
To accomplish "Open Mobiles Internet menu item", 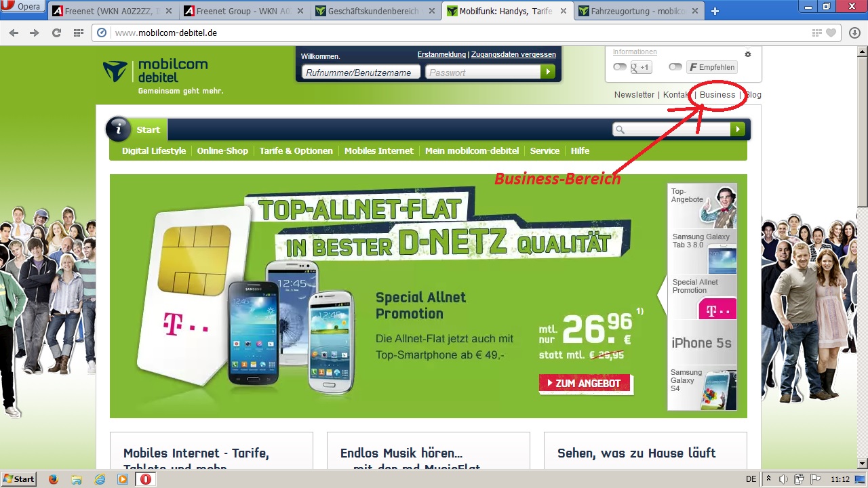I will (x=378, y=150).
